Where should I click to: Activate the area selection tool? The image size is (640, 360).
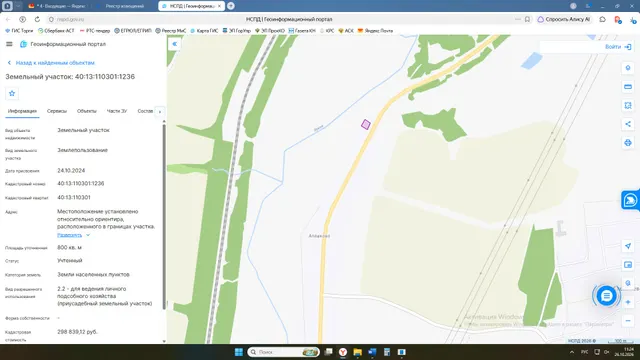(x=628, y=105)
